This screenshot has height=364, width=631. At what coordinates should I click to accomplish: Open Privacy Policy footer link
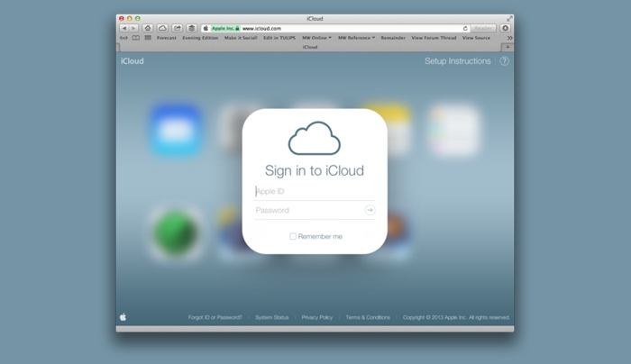click(x=317, y=317)
